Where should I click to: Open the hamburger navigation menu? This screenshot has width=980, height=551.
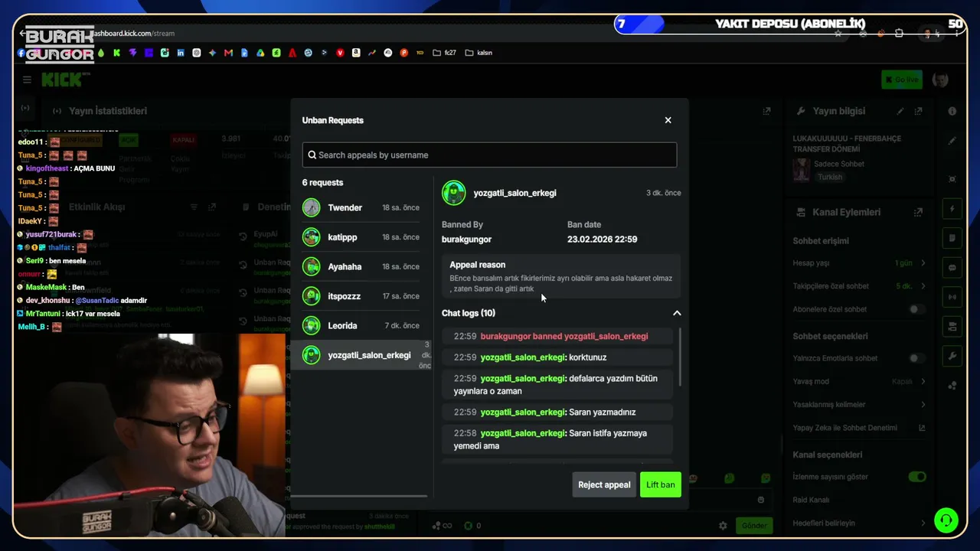click(x=27, y=80)
